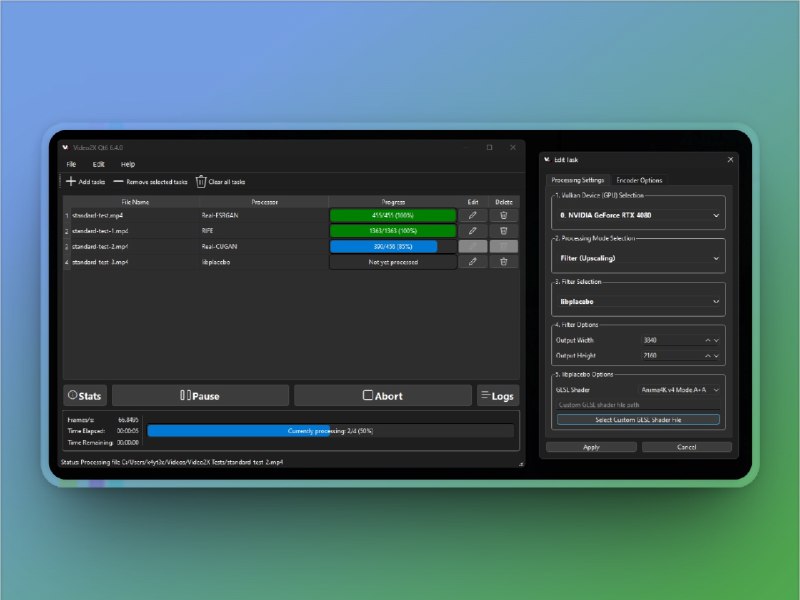The image size is (800, 600).
Task: Open the Help menu
Action: 128,164
